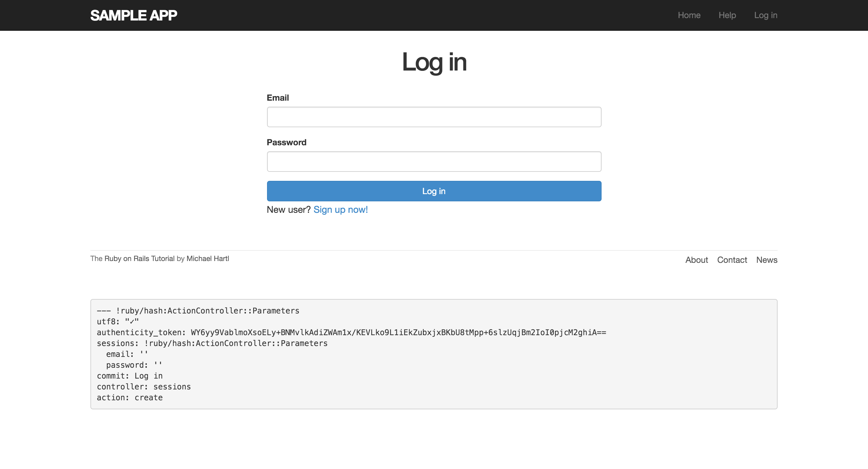Click the Password field label
This screenshot has width=868, height=469.
click(x=286, y=142)
